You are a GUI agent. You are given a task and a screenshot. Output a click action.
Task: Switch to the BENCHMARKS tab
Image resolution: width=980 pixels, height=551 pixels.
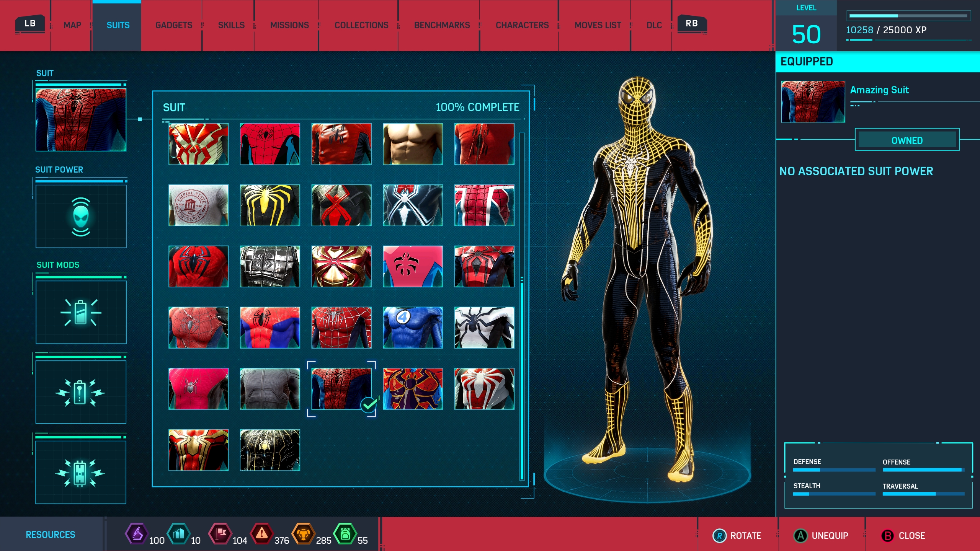442,25
